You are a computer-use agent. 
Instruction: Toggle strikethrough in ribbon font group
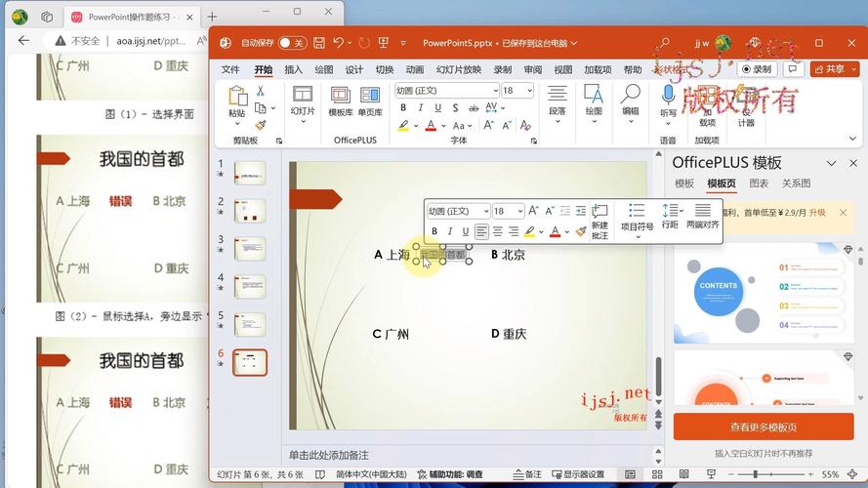[474, 108]
